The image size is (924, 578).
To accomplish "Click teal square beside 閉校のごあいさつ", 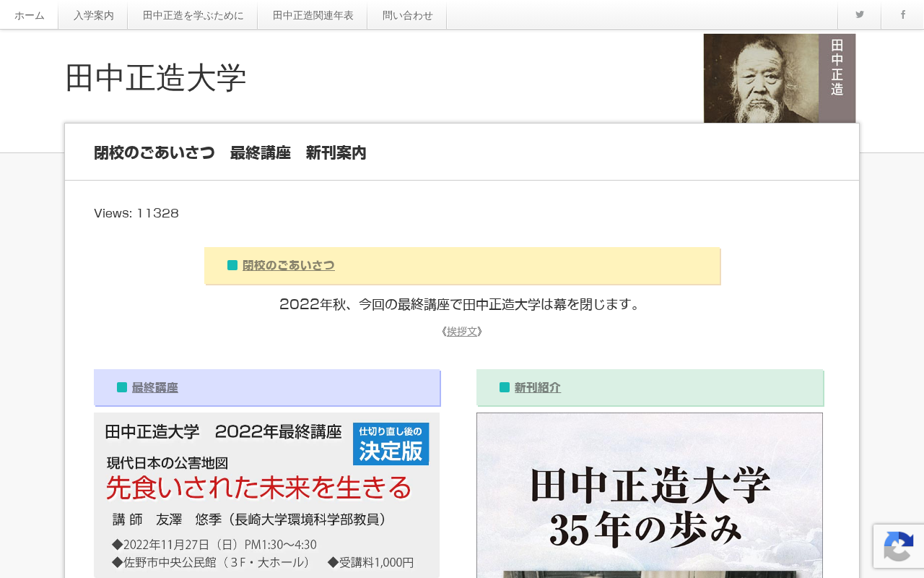I will [232, 265].
